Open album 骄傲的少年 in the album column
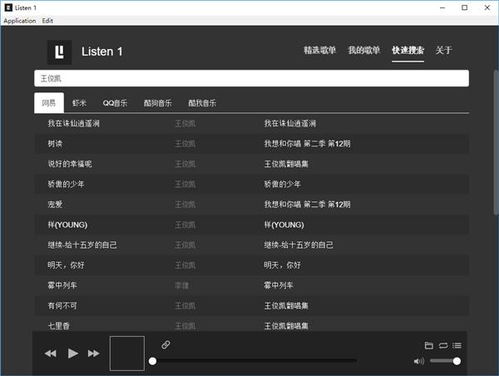Screen dimensions: 499x376 (x=282, y=184)
